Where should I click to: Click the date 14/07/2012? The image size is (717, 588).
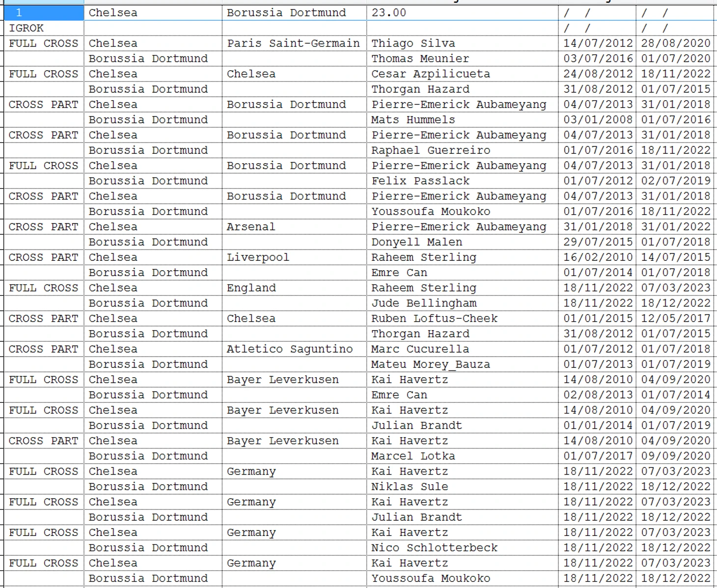598,43
